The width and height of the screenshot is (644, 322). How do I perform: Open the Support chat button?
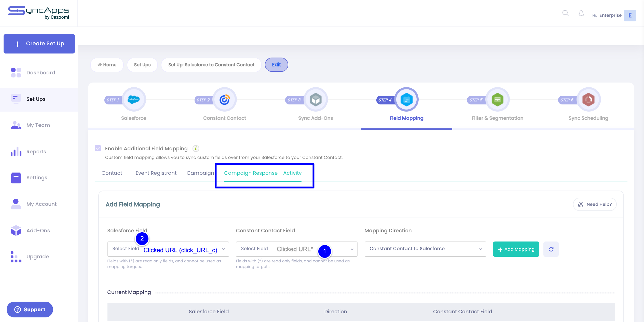pos(30,310)
